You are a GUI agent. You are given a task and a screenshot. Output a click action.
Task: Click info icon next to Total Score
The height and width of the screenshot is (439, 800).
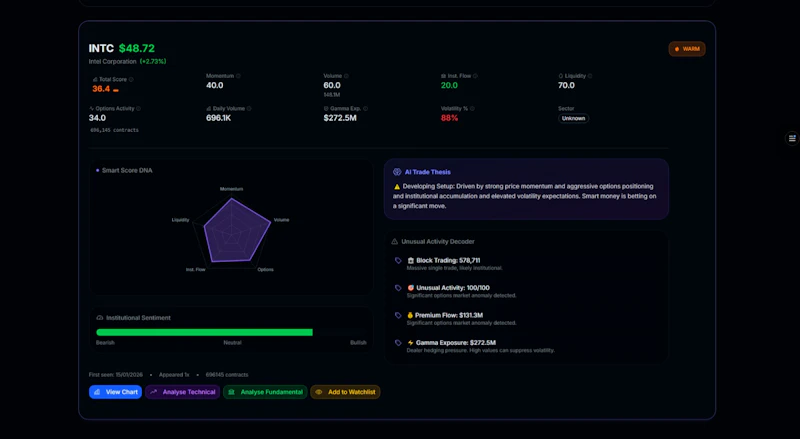click(131, 80)
